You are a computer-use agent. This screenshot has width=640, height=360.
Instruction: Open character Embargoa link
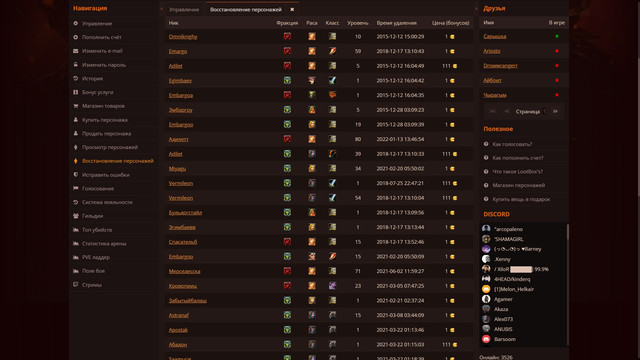[181, 95]
